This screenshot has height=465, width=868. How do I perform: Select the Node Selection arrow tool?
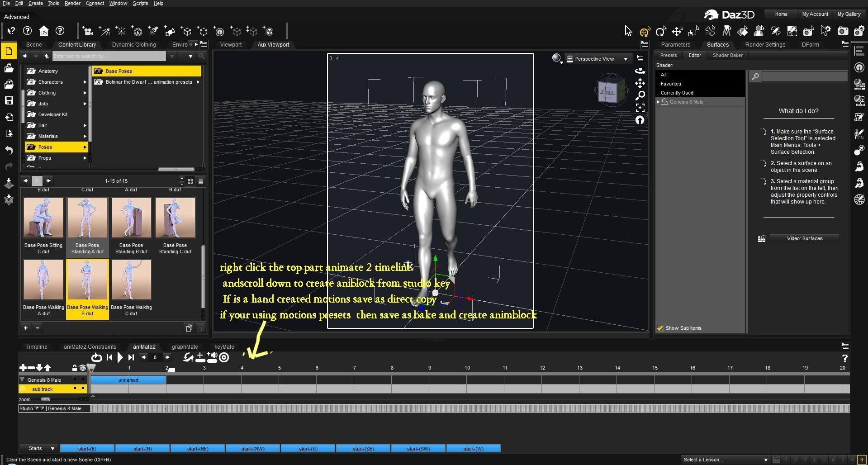tap(628, 31)
